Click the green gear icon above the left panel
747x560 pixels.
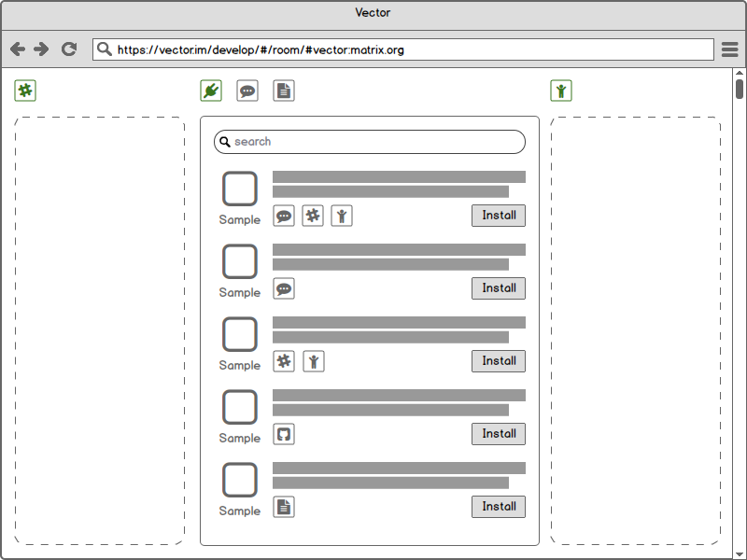[25, 91]
